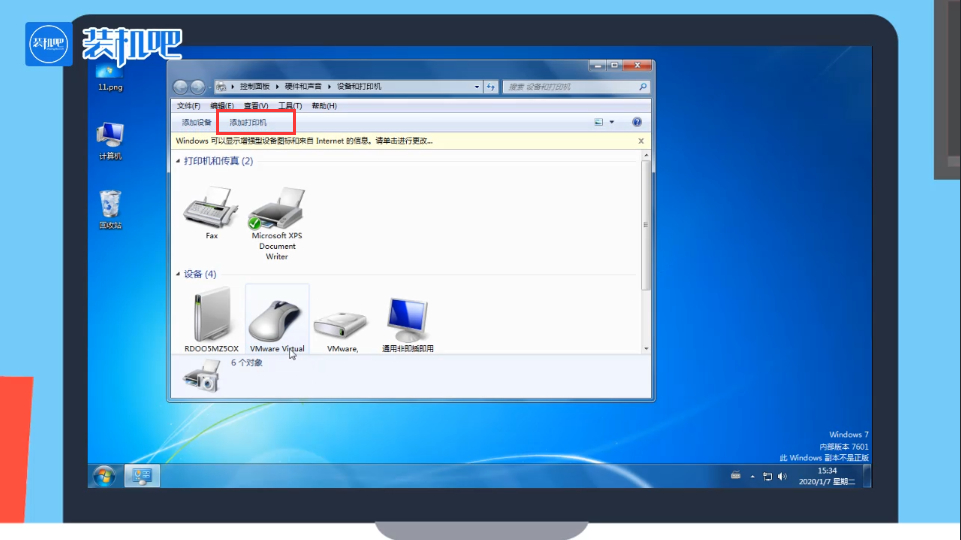Screen dimensions: 961x540
Task: Open the help question mark icon
Action: [x=636, y=122]
